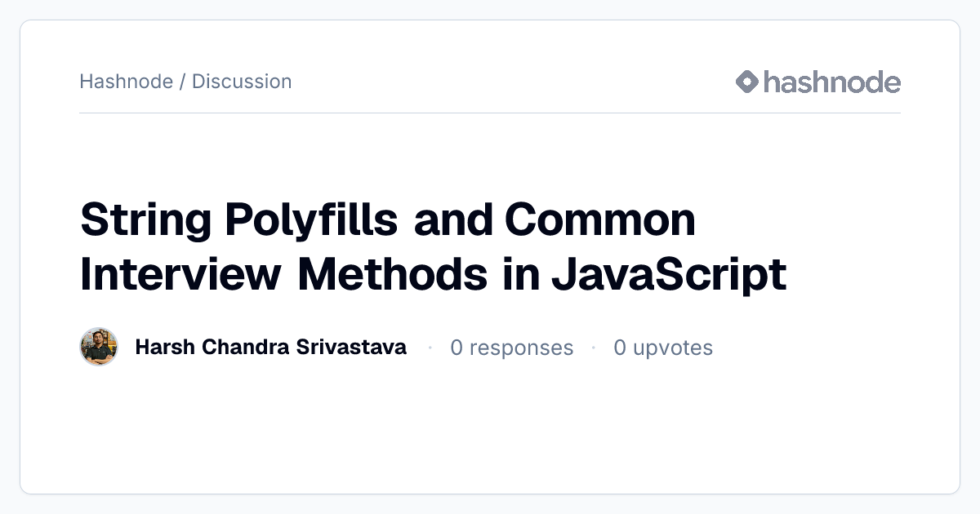Open the "Discussion" breadcrumb item
This screenshot has height=514, width=980.
[x=242, y=82]
